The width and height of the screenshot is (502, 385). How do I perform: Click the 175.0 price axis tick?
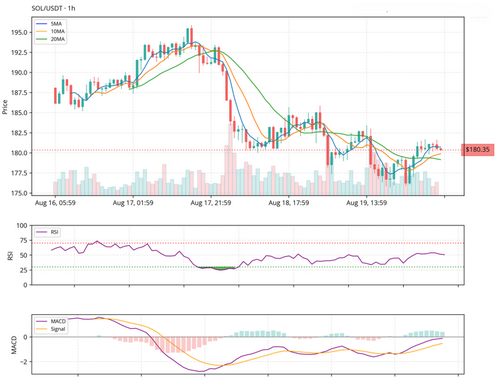19,193
